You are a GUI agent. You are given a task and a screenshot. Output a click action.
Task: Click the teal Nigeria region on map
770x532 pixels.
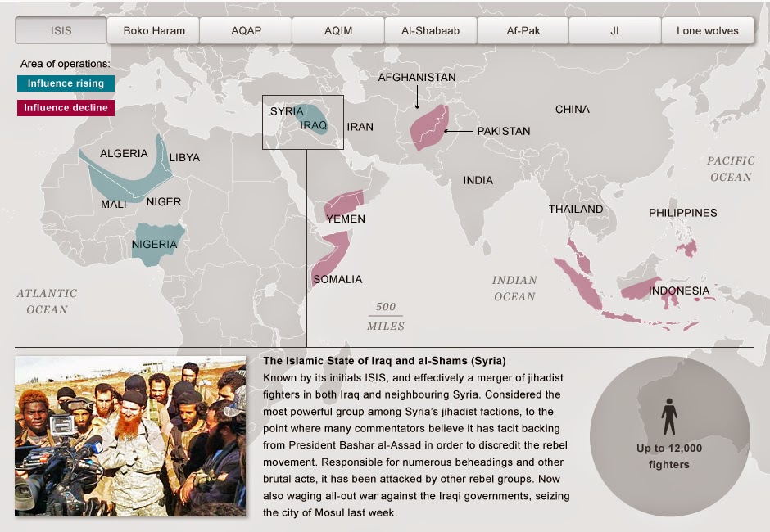[x=154, y=244]
